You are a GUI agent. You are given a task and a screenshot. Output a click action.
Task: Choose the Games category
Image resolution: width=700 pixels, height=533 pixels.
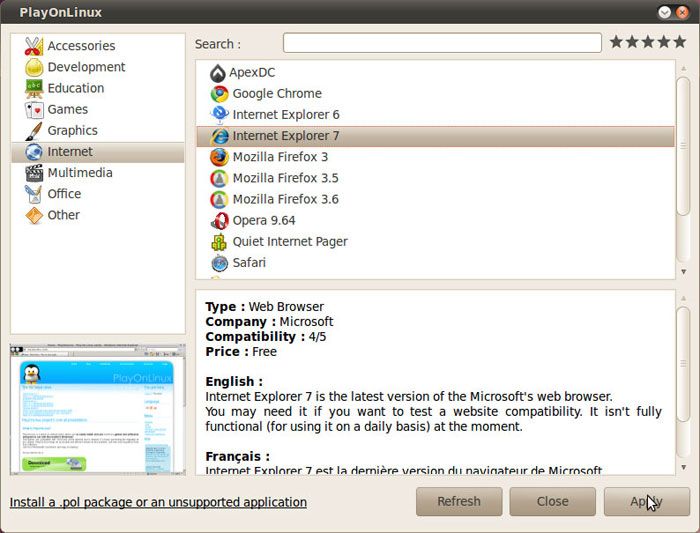tap(98, 109)
